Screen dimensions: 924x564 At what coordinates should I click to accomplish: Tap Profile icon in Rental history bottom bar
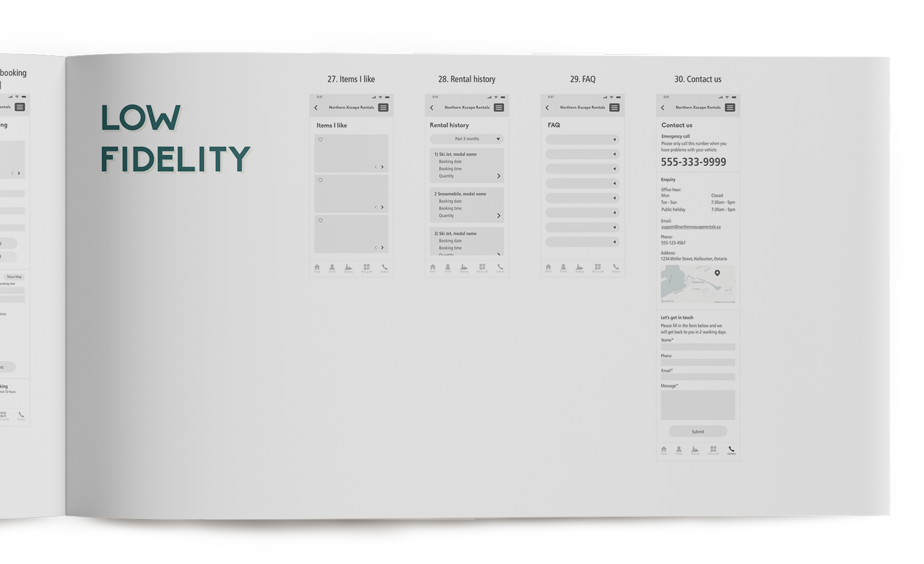point(448,268)
